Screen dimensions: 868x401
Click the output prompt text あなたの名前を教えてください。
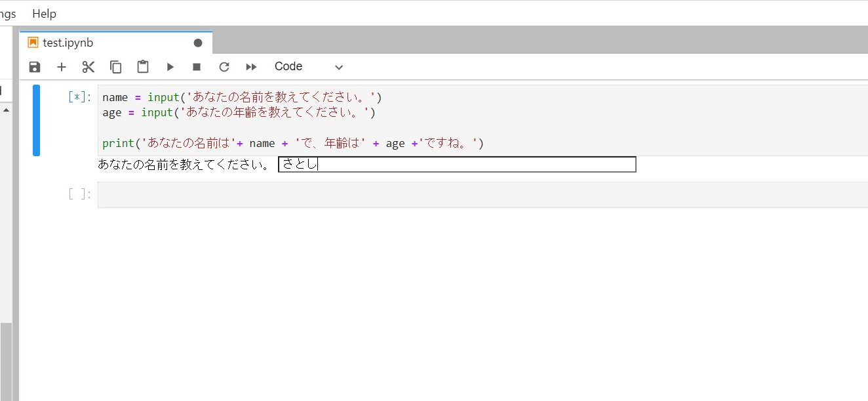click(184, 165)
